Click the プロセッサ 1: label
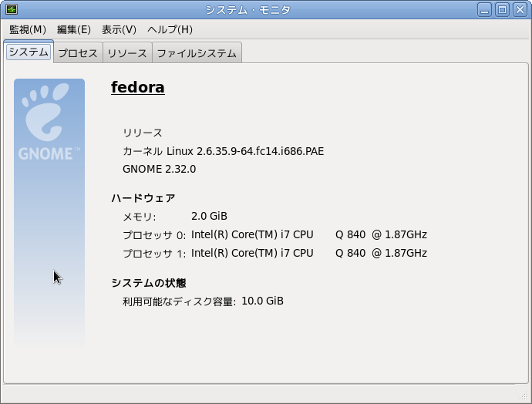532x404 pixels. [154, 254]
